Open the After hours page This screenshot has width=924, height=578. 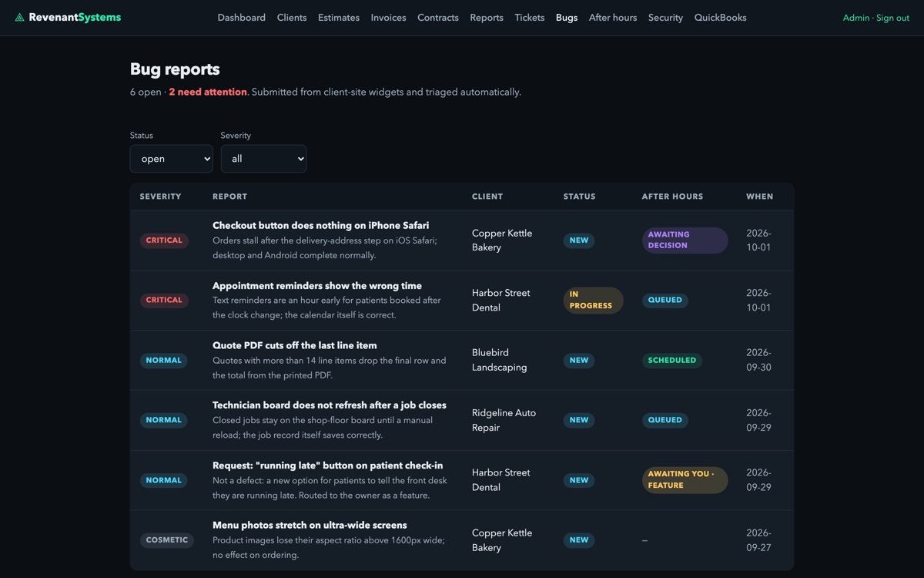click(613, 18)
